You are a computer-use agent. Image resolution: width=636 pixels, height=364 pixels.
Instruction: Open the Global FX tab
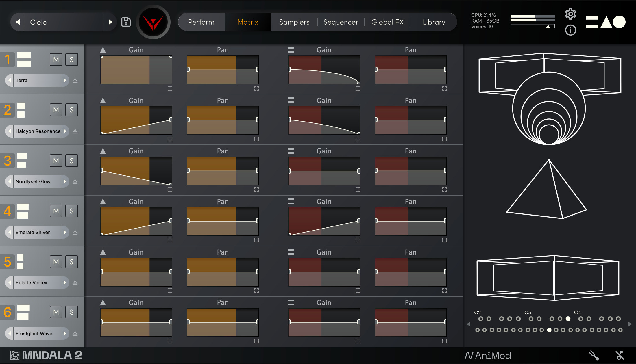pyautogui.click(x=387, y=22)
